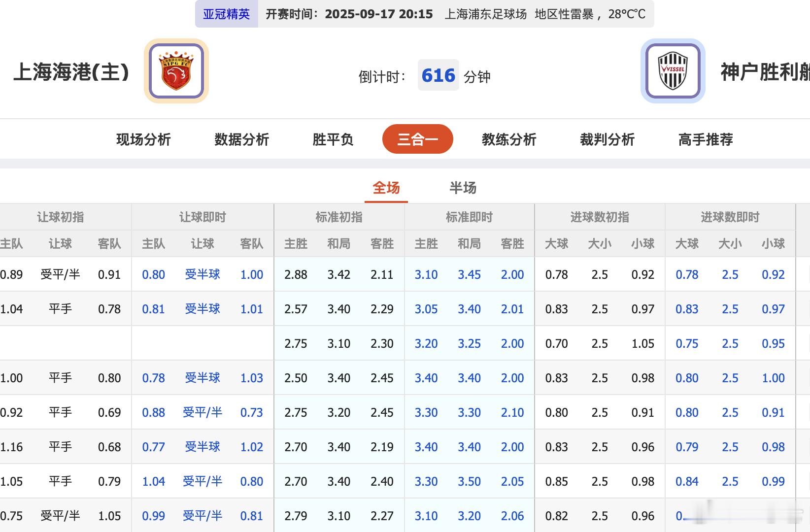Viewport: 810px width, 532px height.
Task: Click the 2.06 live away win odds
Action: pos(512,516)
